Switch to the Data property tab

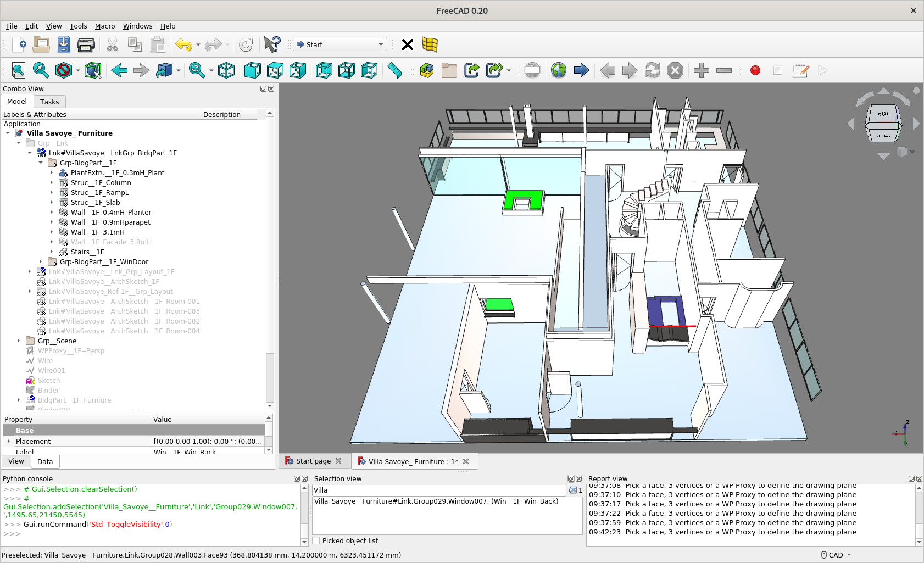tap(45, 461)
